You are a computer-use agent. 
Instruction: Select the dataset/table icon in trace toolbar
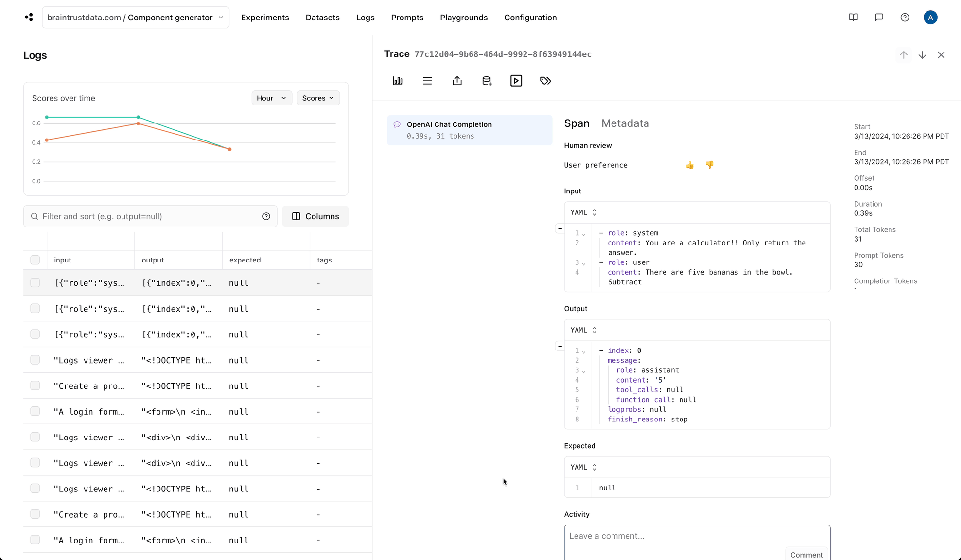tap(487, 81)
